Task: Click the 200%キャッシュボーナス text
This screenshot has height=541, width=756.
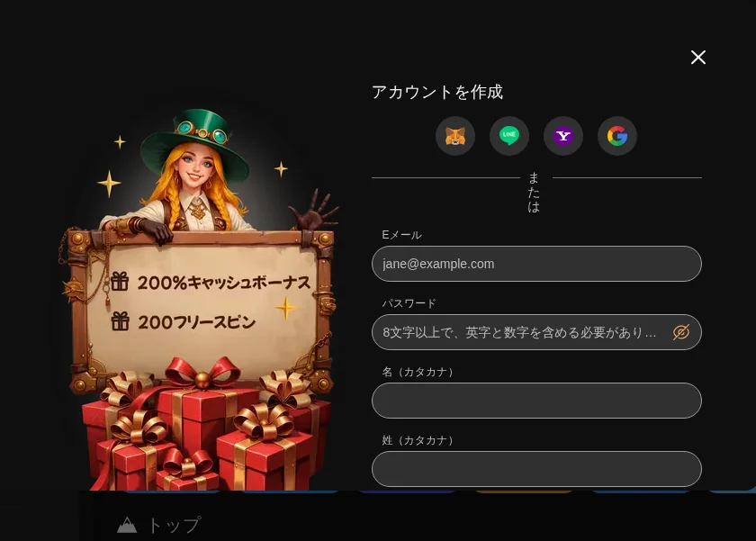Action: [x=224, y=283]
